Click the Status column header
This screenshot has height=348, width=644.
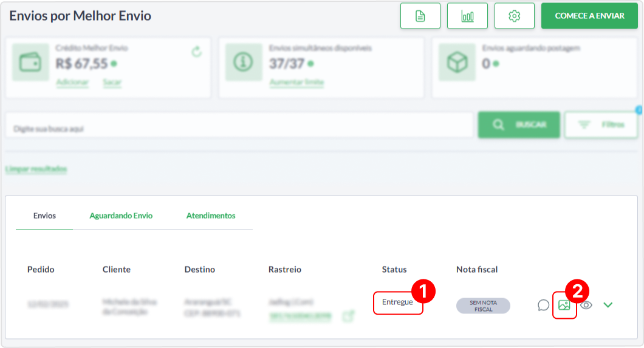[394, 269]
